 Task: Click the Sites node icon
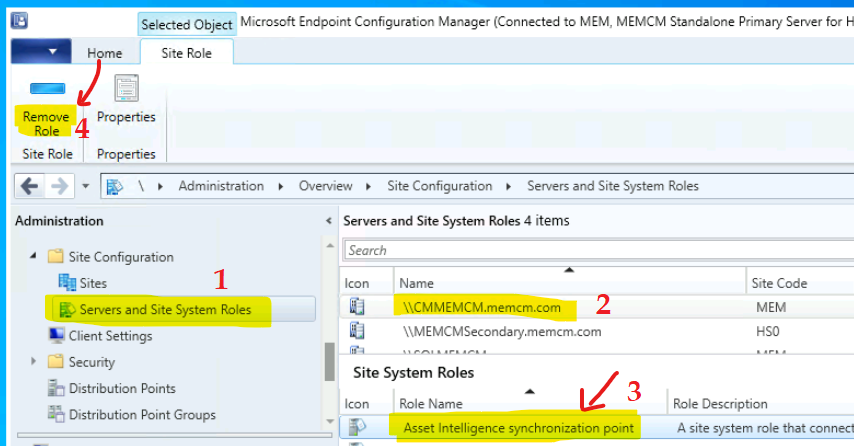point(67,283)
